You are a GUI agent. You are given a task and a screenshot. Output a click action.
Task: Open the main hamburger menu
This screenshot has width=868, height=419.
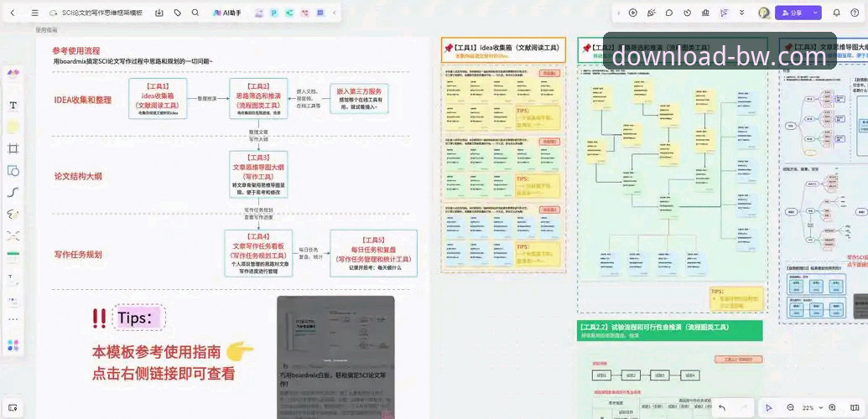[x=35, y=13]
